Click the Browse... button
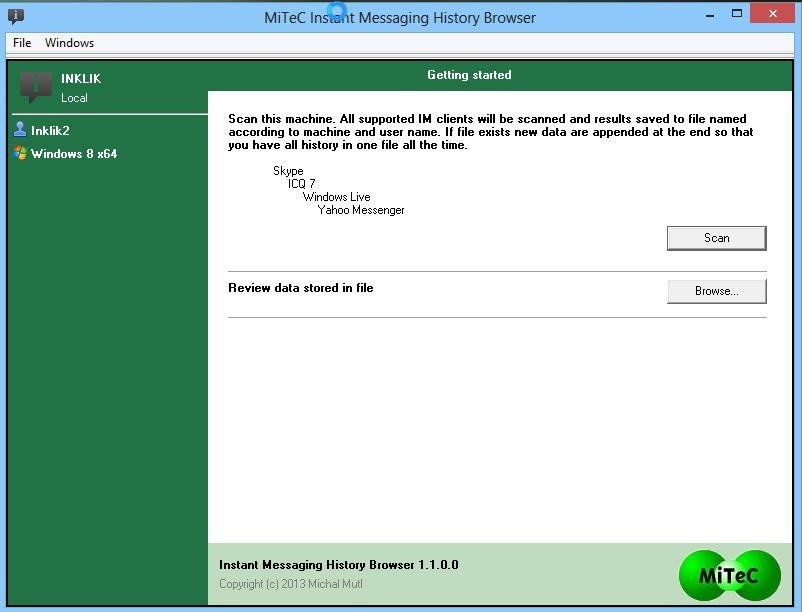Viewport: 802px width, 612px height. pyautogui.click(x=716, y=291)
